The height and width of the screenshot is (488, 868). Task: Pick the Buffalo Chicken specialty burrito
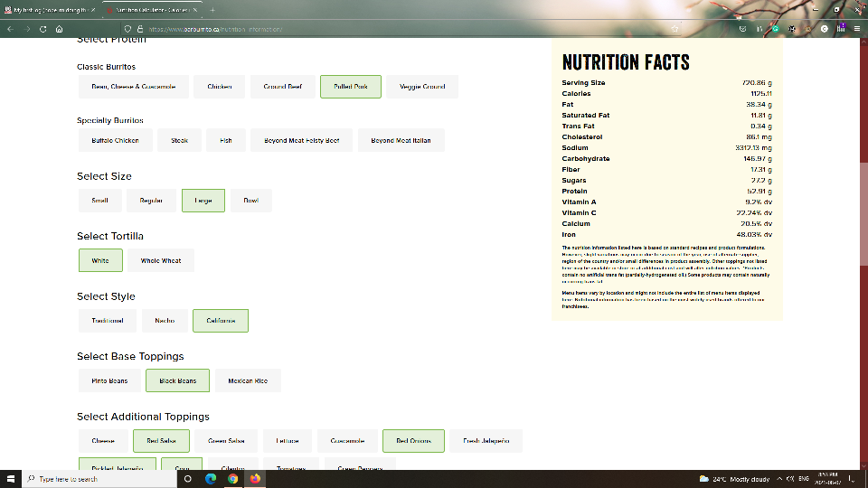pos(115,141)
